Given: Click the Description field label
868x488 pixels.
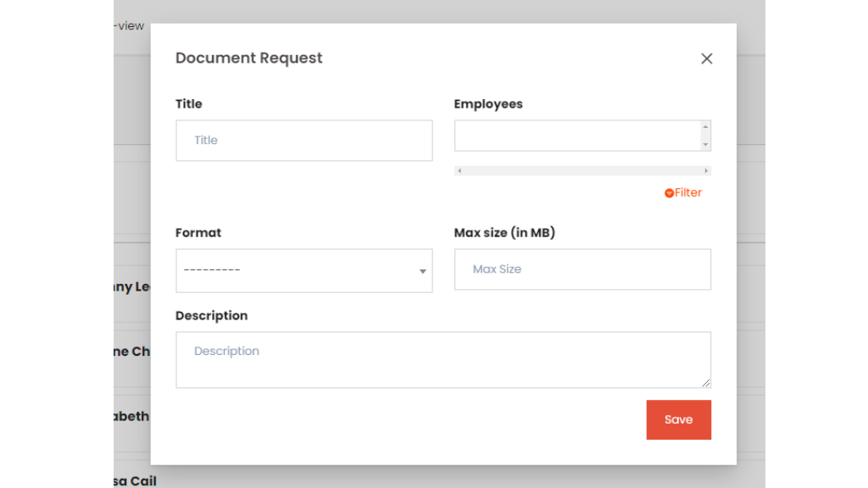Looking at the screenshot, I should pos(211,315).
